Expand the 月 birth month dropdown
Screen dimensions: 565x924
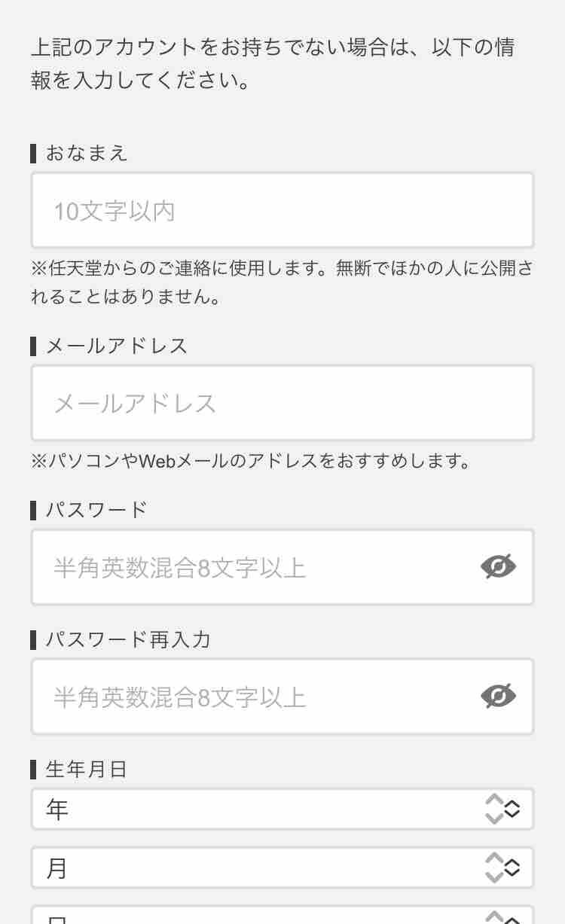point(256,868)
